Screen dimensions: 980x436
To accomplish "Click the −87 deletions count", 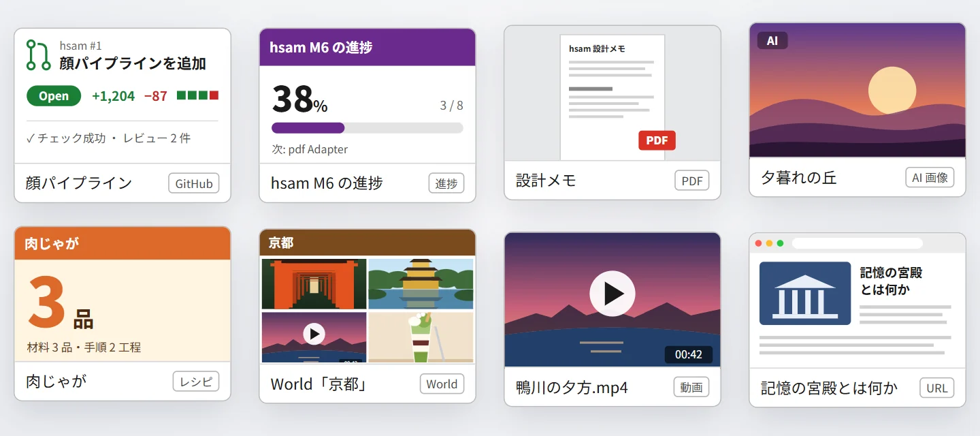I will coord(156,96).
